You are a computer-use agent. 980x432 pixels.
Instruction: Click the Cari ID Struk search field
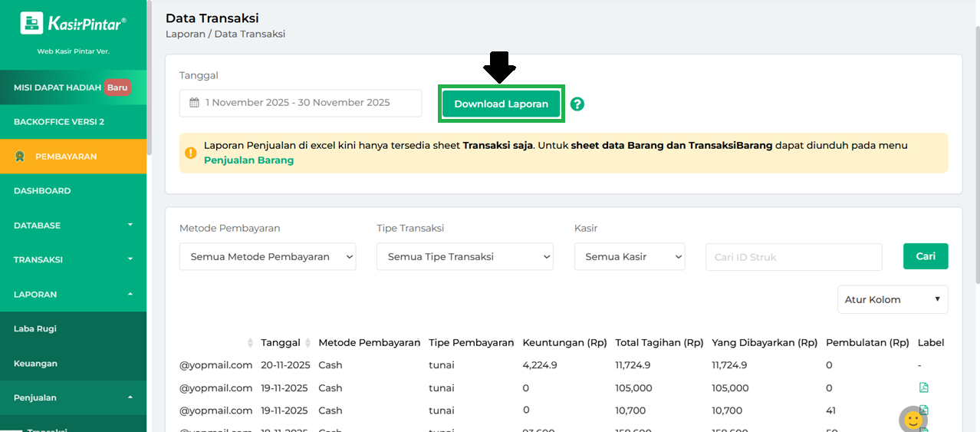(x=793, y=257)
